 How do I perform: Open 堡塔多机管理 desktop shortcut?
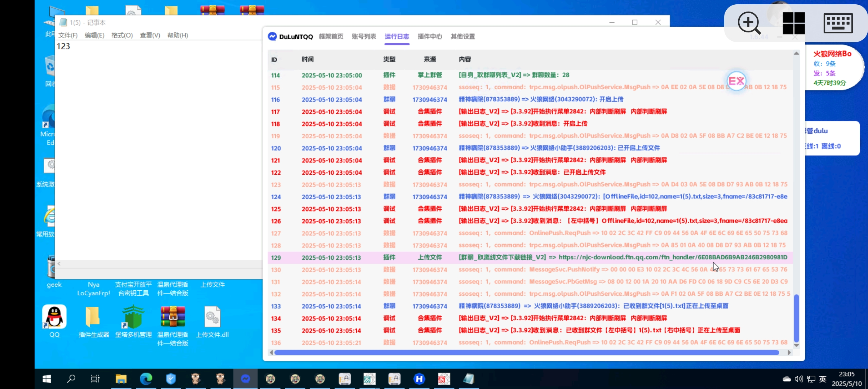(133, 318)
